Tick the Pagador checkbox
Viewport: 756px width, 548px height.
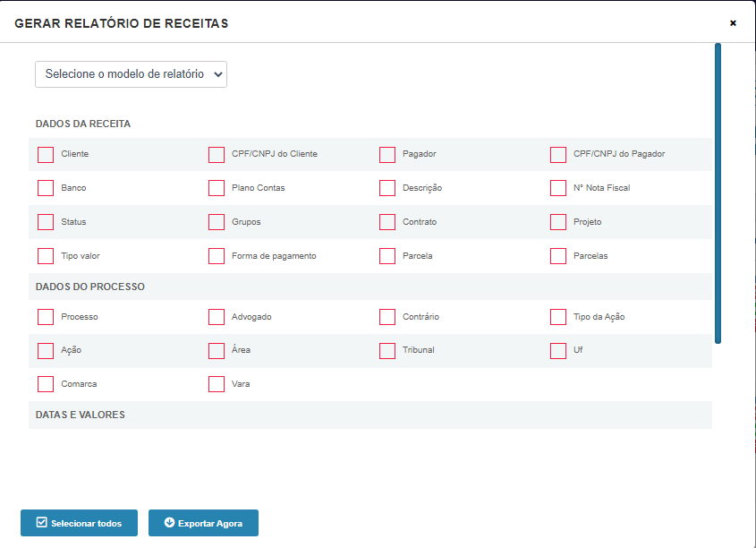coord(387,155)
